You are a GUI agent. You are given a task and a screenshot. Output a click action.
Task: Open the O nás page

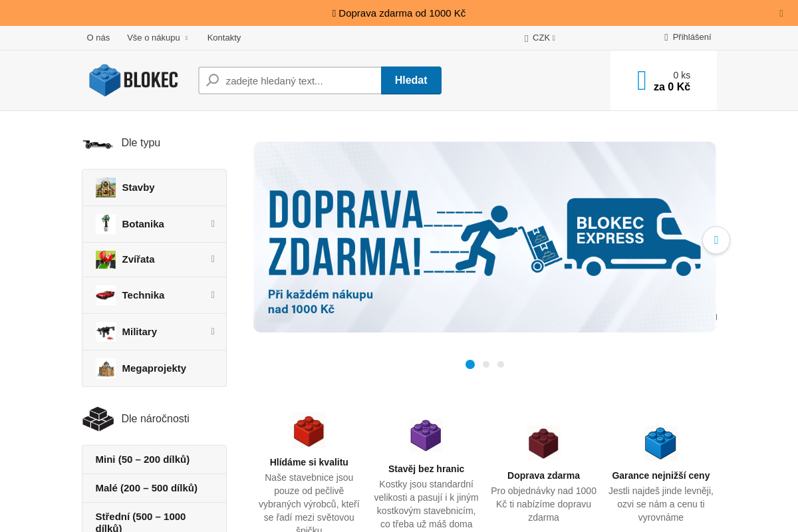[98, 38]
